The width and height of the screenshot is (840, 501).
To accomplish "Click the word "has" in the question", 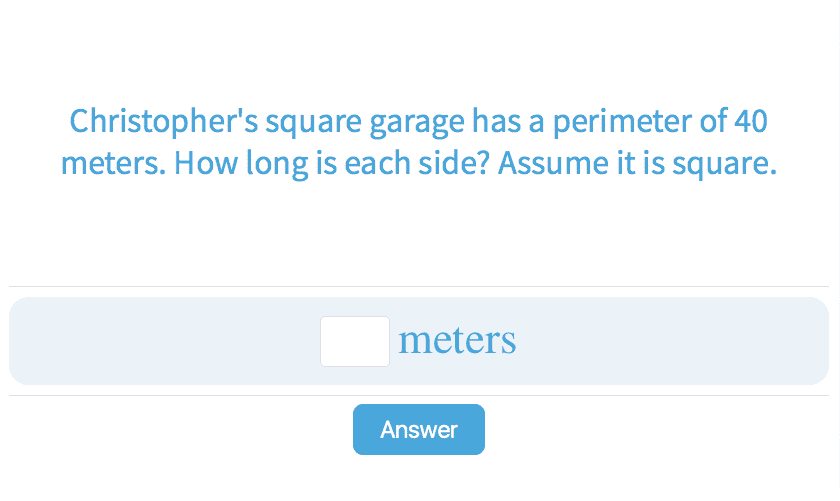I will tap(497, 123).
